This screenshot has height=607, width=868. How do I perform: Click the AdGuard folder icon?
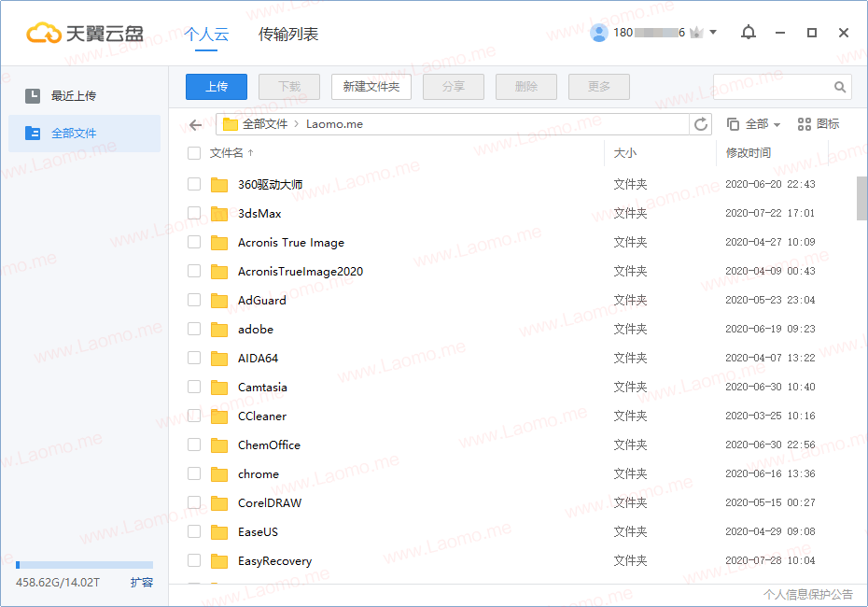219,300
